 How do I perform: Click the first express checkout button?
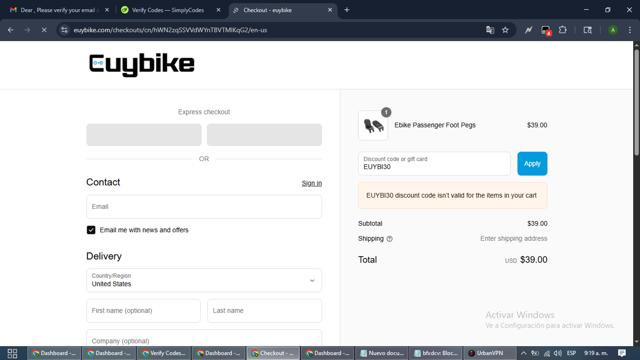tap(144, 135)
